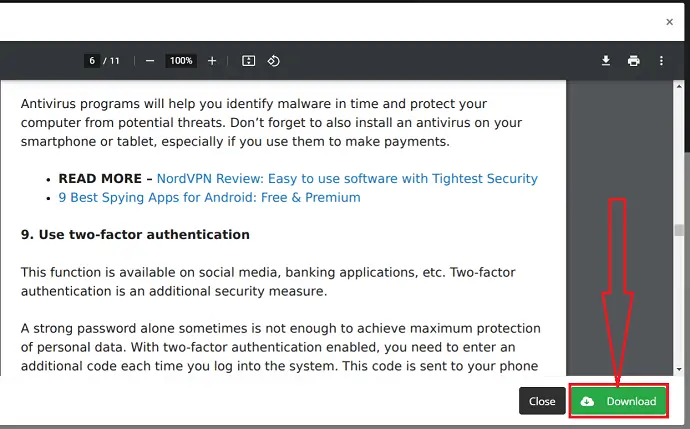Screen dimensions: 690x429
Task: Click the total pages label 11
Action: pos(114,61)
